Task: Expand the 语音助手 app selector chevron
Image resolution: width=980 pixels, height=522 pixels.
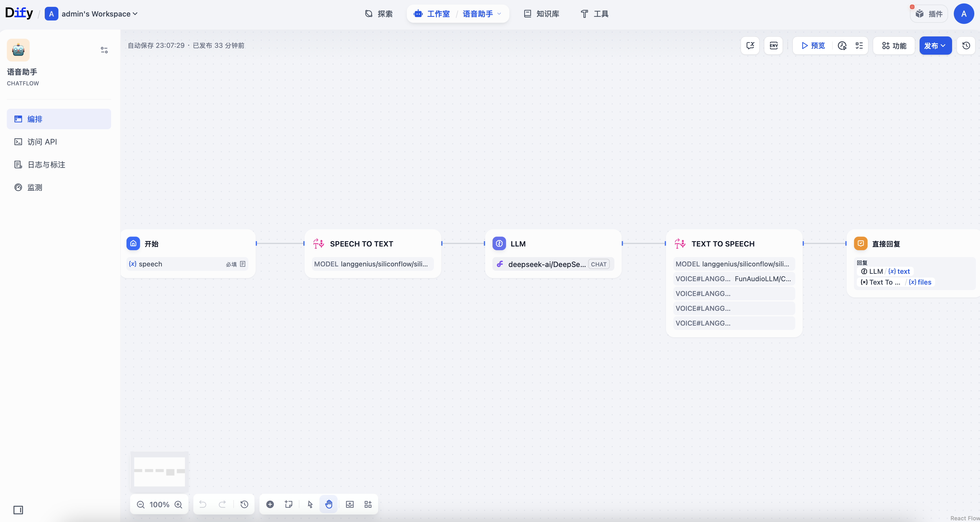Action: 499,14
